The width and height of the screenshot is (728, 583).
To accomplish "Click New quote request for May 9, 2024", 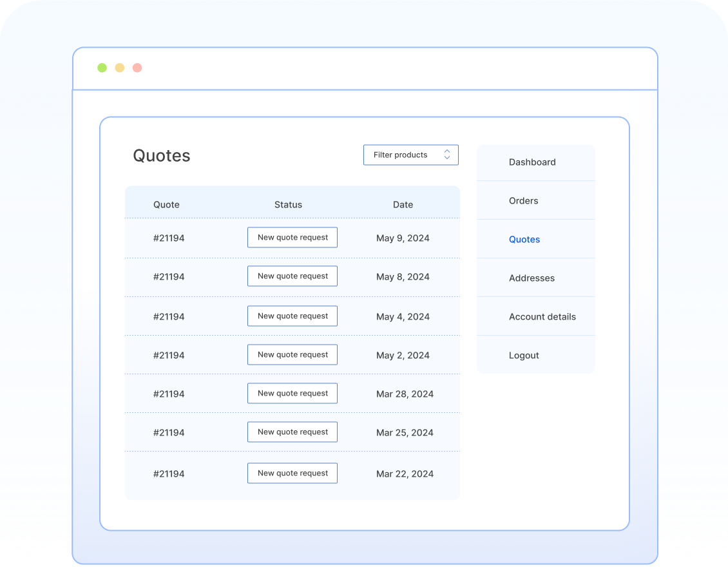I will click(x=292, y=237).
